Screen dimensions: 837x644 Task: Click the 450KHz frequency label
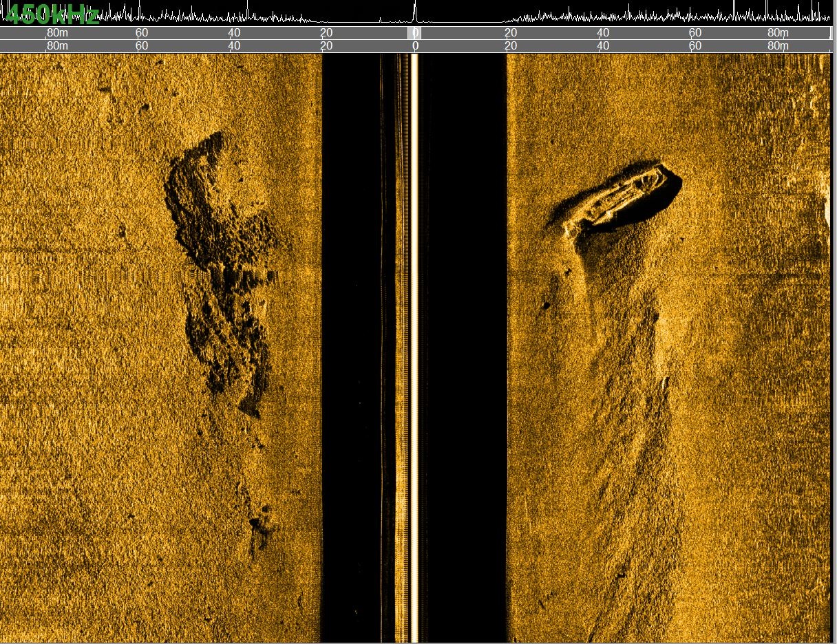[x=52, y=15]
